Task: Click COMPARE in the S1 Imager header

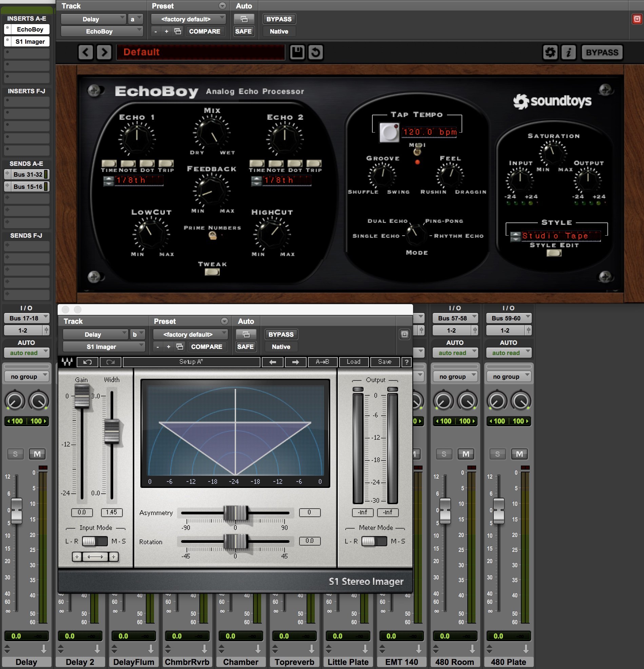Action: [206, 347]
